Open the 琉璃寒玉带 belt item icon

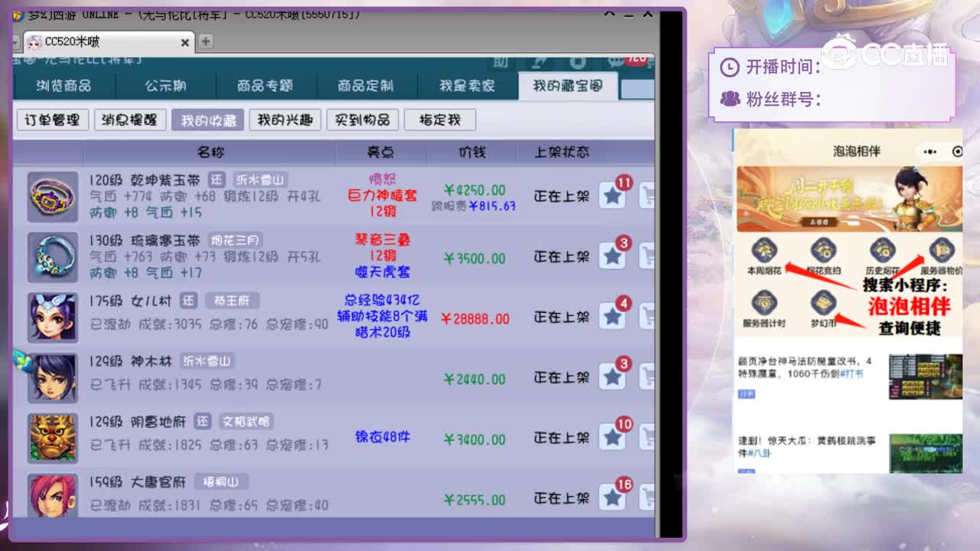53,257
